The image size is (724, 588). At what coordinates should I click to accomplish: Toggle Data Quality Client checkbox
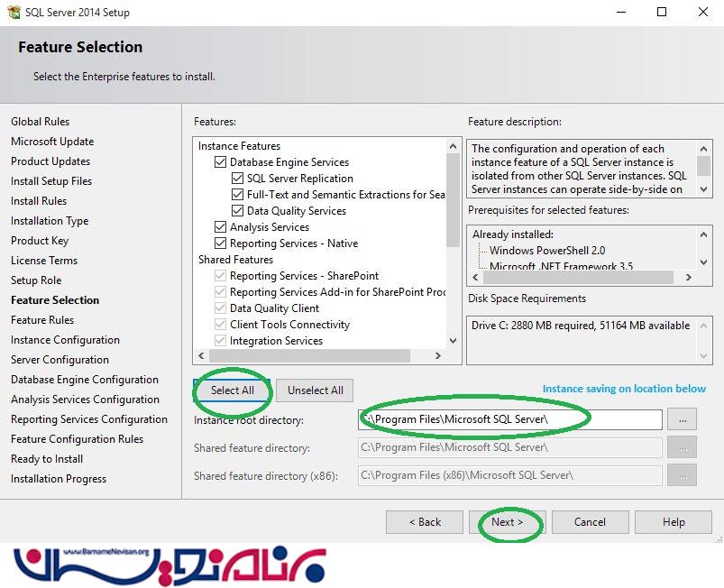tap(220, 308)
